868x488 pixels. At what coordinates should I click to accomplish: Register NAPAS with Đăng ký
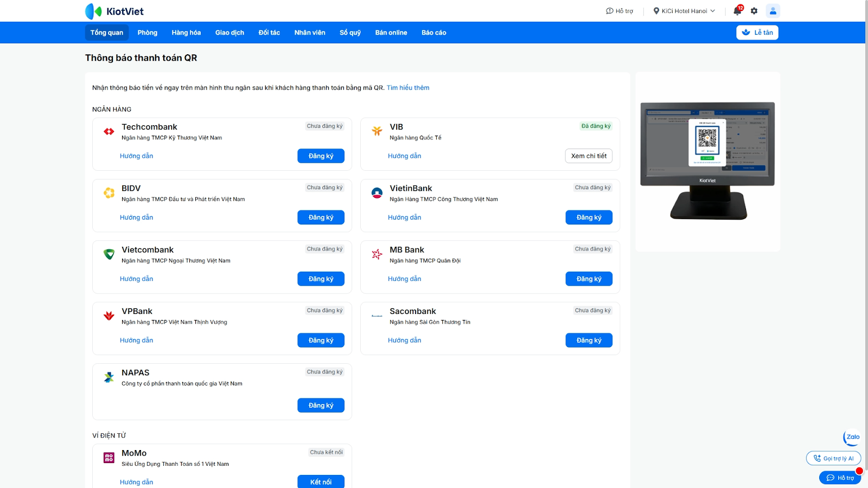coord(321,406)
